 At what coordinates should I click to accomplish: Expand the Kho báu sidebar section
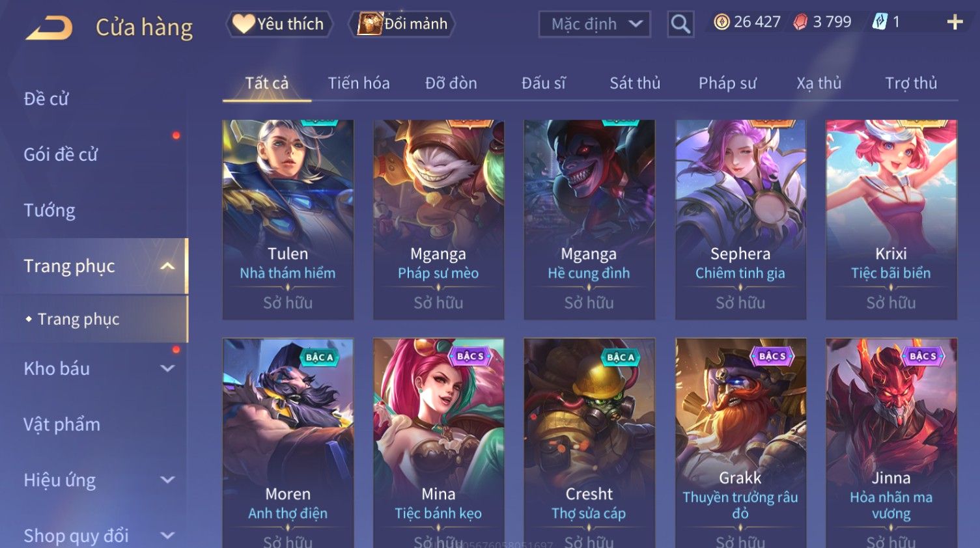[x=167, y=368]
